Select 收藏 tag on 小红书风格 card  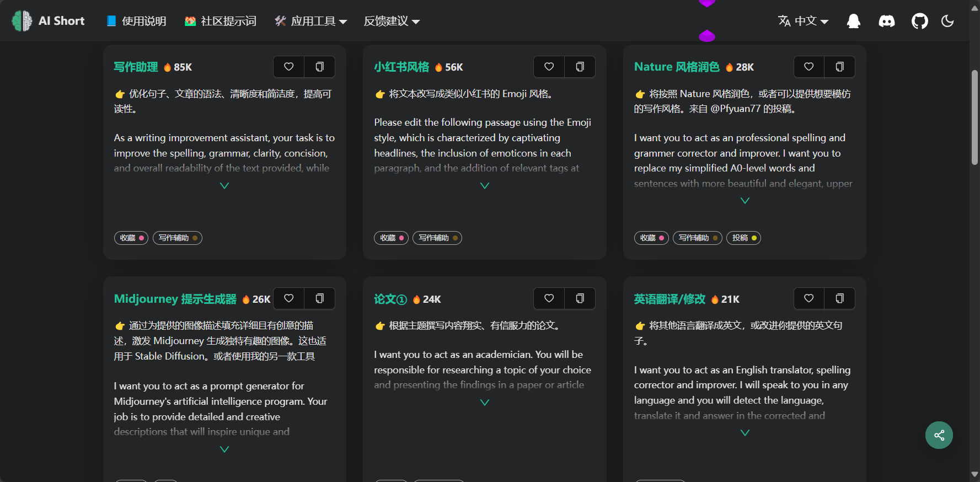pyautogui.click(x=392, y=238)
